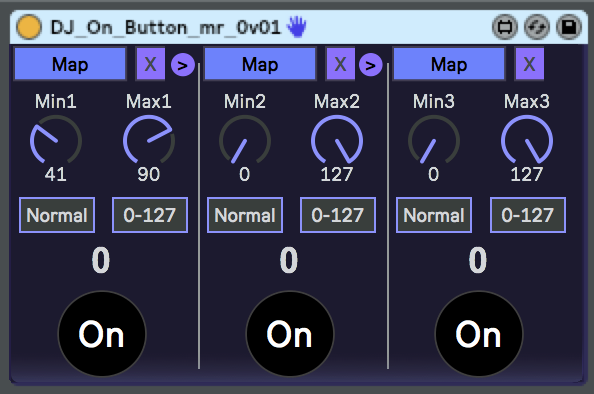Click the blue hand icon in title bar

[296, 27]
